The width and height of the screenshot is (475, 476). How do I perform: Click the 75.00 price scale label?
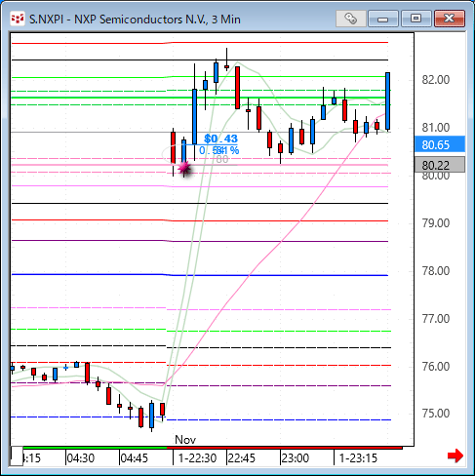[436, 414]
